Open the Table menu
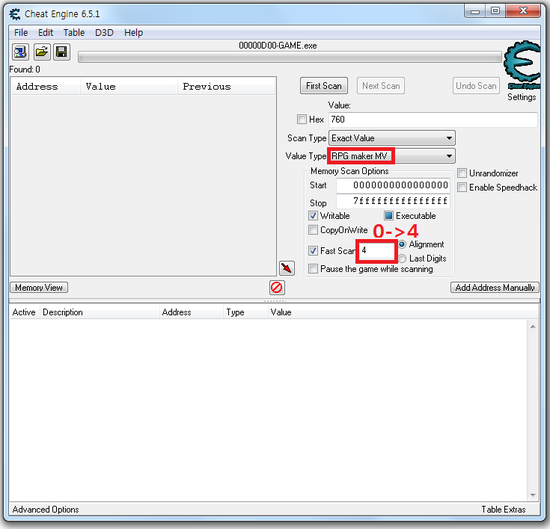The width and height of the screenshot is (550, 529). (74, 33)
